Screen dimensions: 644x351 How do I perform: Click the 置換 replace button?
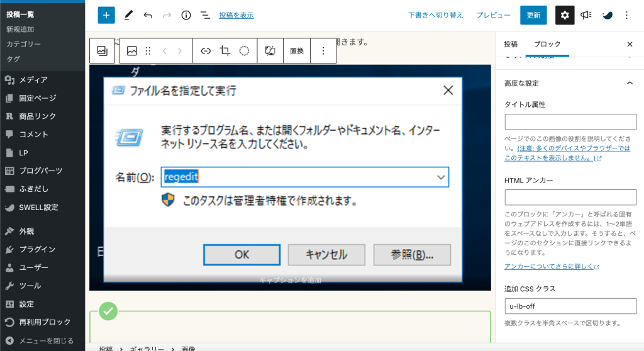point(297,50)
